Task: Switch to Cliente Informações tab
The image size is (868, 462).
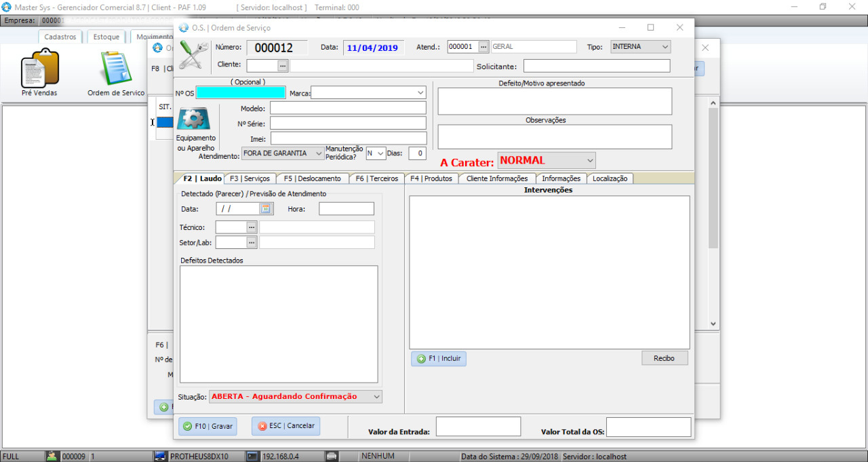Action: [x=497, y=178]
